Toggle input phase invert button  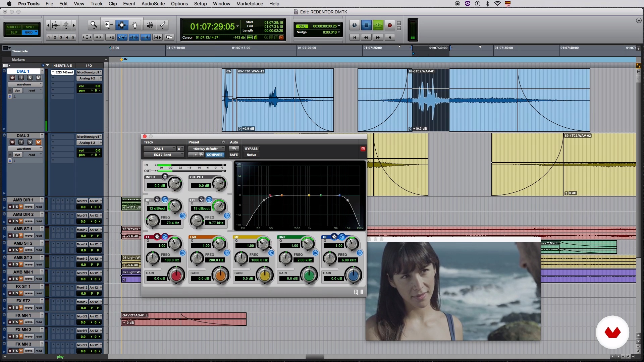pos(165,177)
